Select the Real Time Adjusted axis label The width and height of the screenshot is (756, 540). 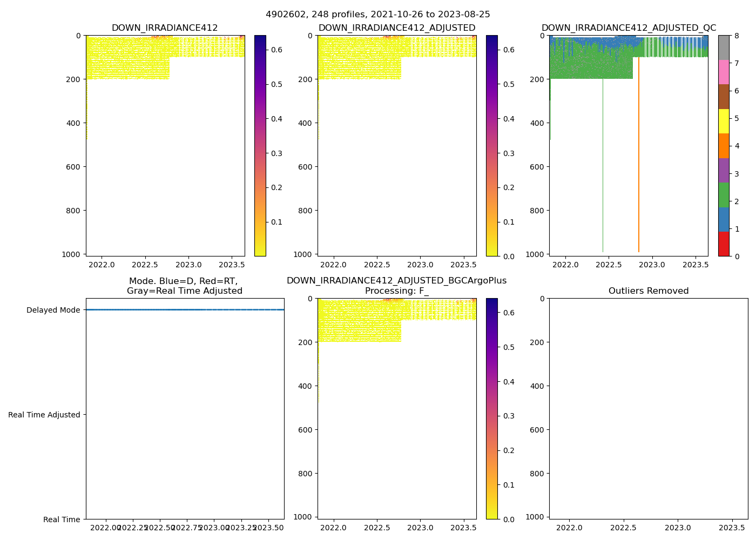click(x=44, y=415)
